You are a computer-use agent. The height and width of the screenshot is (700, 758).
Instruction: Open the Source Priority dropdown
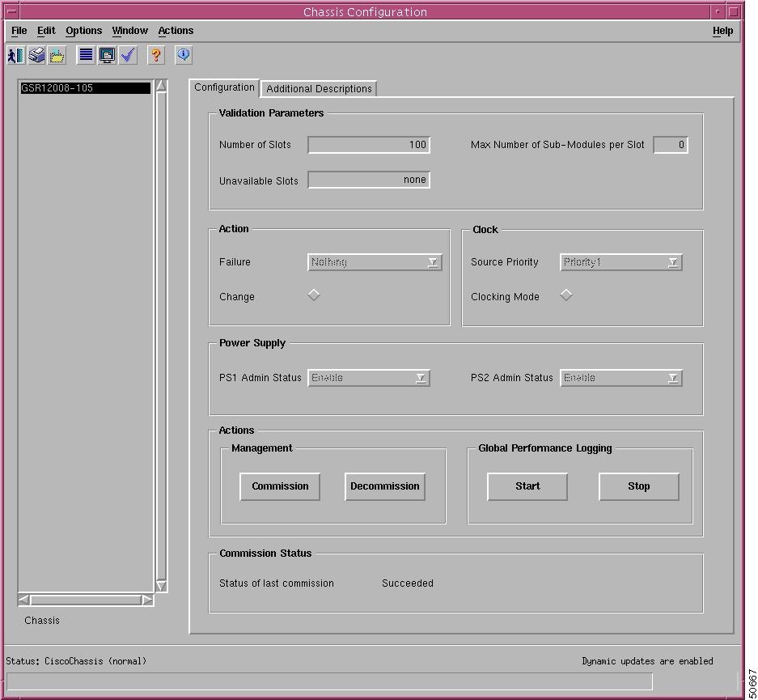[620, 262]
